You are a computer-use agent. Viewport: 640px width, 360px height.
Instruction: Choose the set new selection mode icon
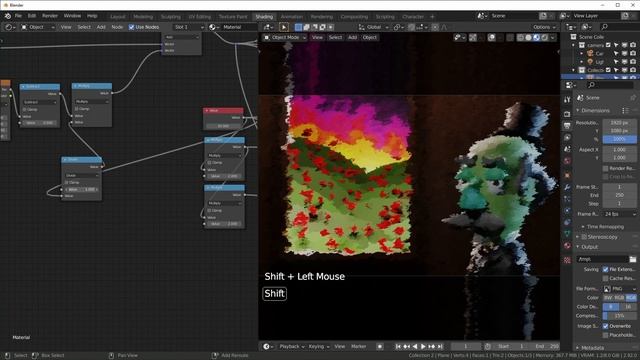click(298, 27)
